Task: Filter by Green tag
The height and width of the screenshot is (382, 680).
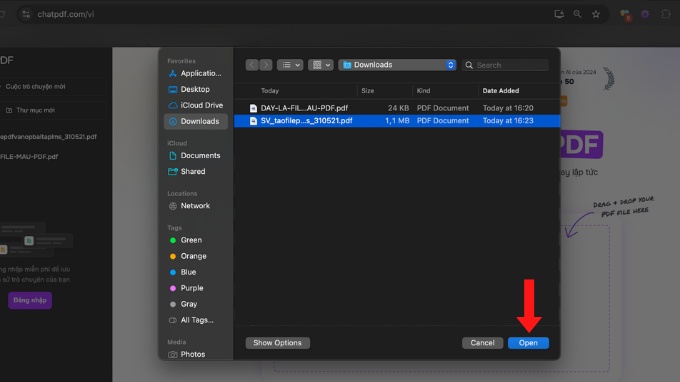Action: [196, 240]
